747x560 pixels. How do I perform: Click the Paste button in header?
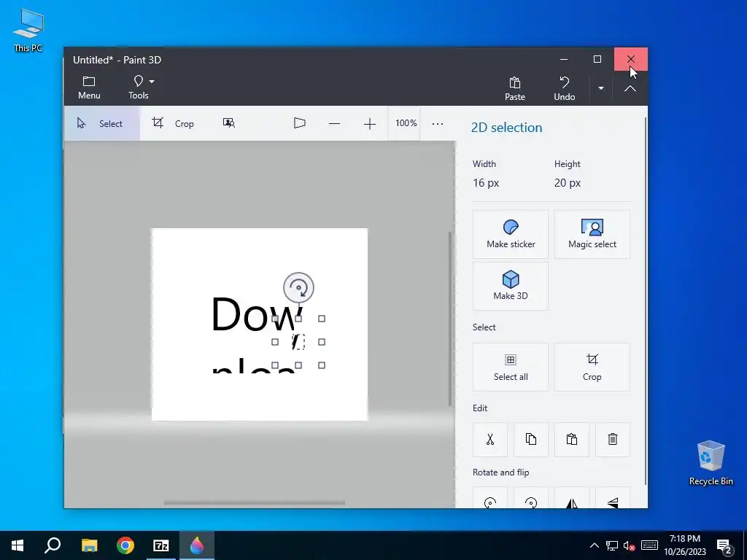(x=514, y=88)
